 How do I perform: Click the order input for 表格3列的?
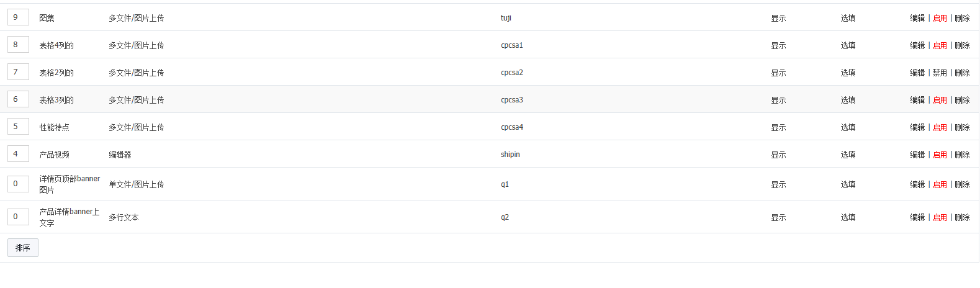point(18,99)
